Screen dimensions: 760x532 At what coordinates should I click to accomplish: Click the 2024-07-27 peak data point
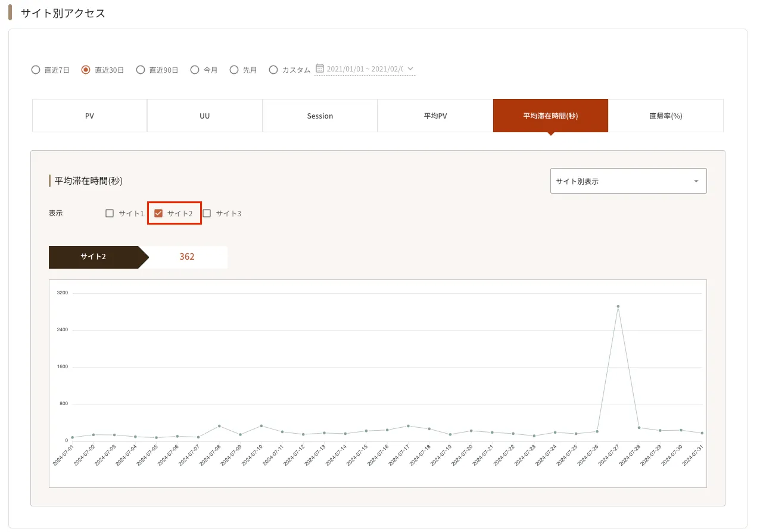(x=618, y=306)
